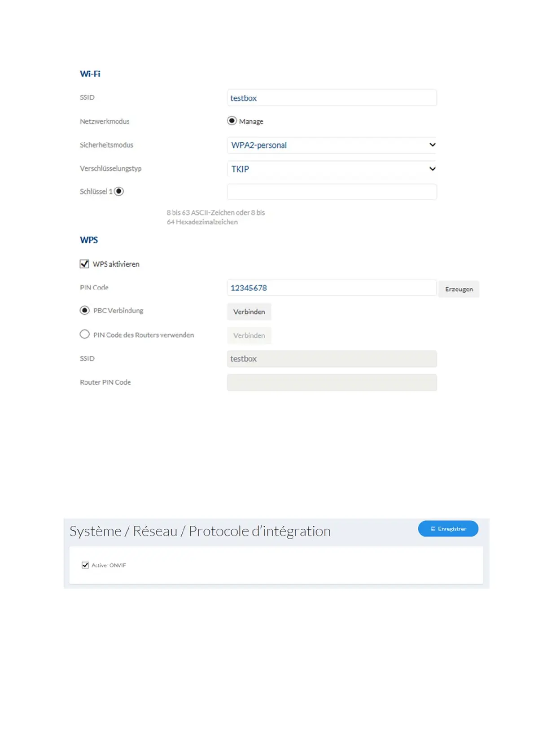
Task: Click Verbinden button next to PBC Verbindung
Action: pos(249,312)
